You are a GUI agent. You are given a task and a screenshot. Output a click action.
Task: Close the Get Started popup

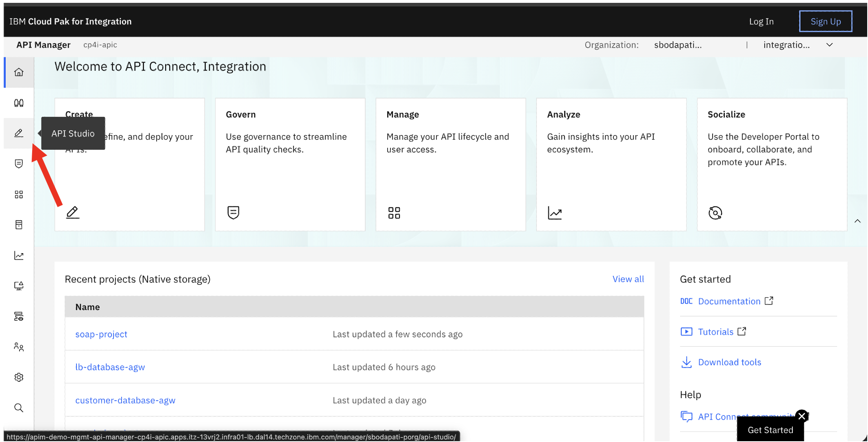point(802,416)
